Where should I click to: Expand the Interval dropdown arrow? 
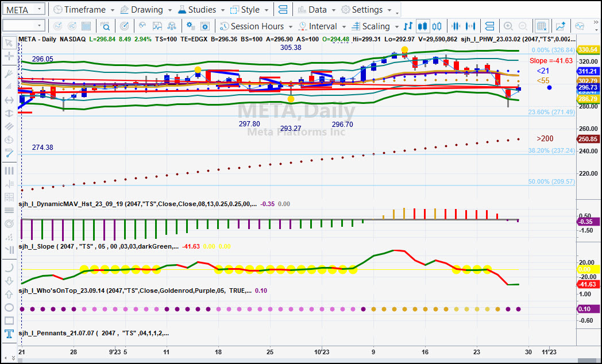pyautogui.click(x=344, y=26)
